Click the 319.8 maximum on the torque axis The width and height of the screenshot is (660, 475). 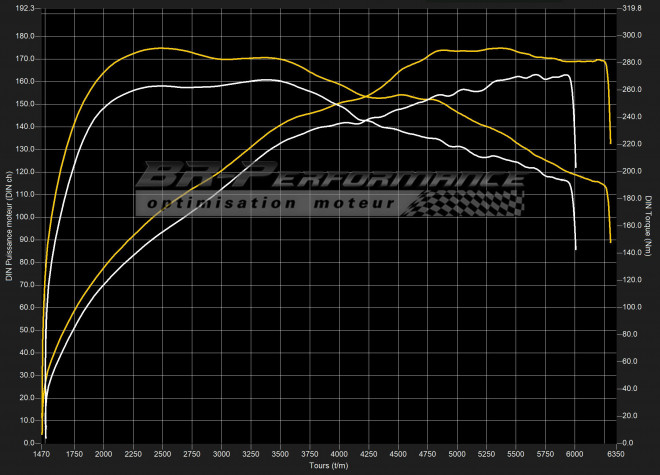[x=632, y=8]
